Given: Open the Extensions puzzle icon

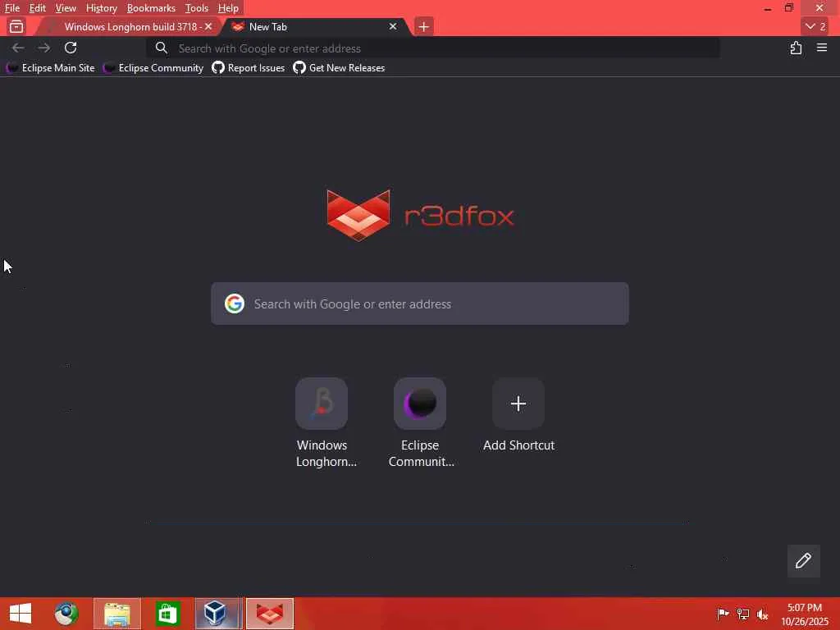Looking at the screenshot, I should pos(796,48).
